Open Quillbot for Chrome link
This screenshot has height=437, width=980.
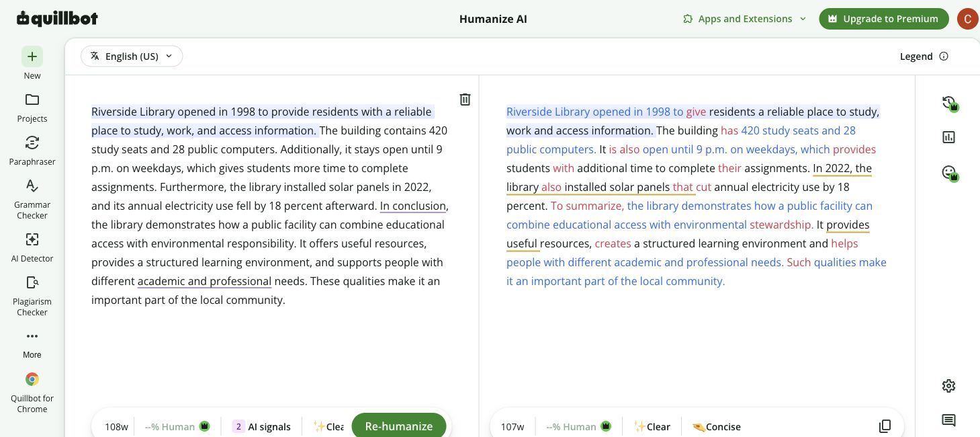[32, 393]
